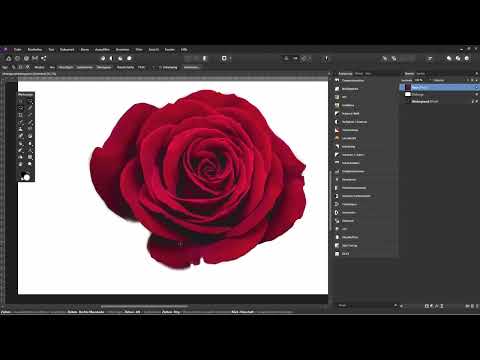Switch to the Tone Mapping Persona icon
The width and height of the screenshot is (480, 360).
(x=35, y=58)
